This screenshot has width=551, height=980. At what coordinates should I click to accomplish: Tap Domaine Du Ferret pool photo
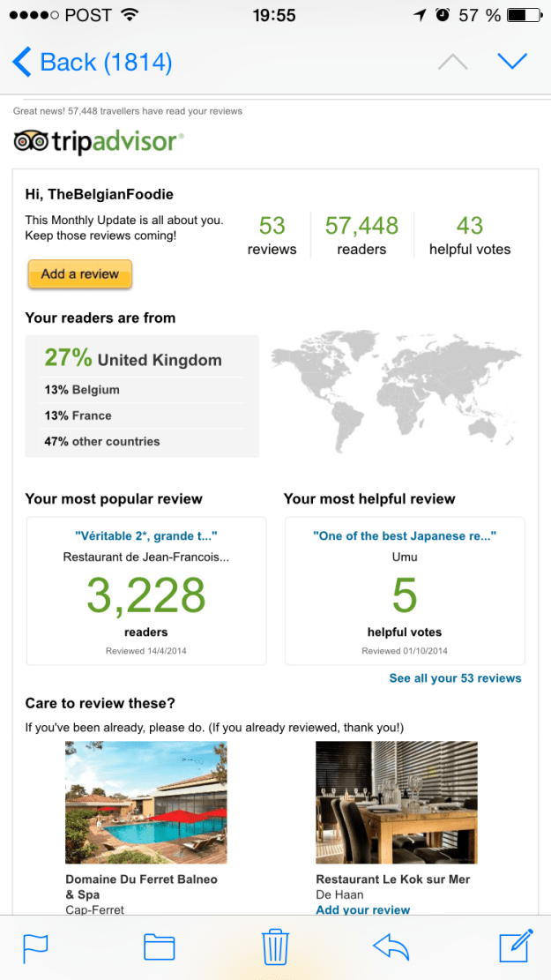click(146, 802)
